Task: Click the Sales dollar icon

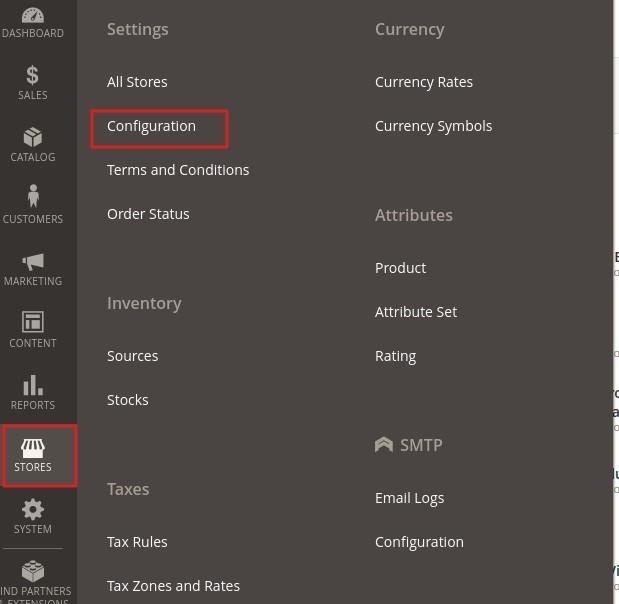Action: click(32, 76)
